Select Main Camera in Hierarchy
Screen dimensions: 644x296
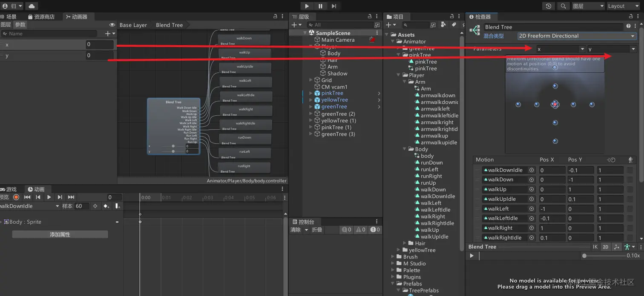338,40
